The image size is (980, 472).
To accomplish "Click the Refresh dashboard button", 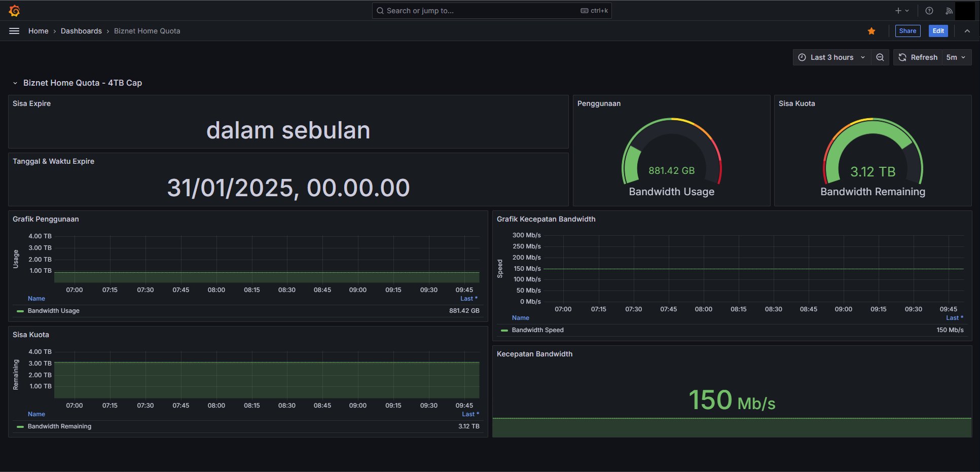I will pos(918,57).
